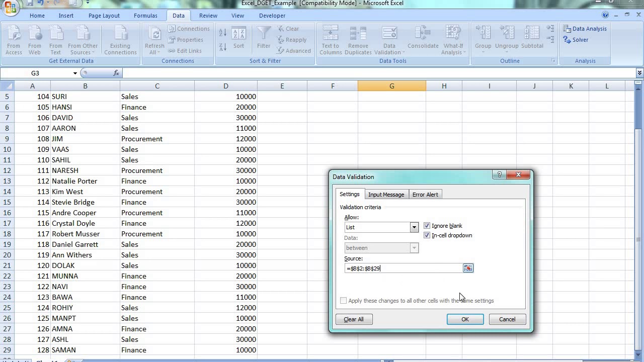Open the From Other Sources dropdown

83,40
